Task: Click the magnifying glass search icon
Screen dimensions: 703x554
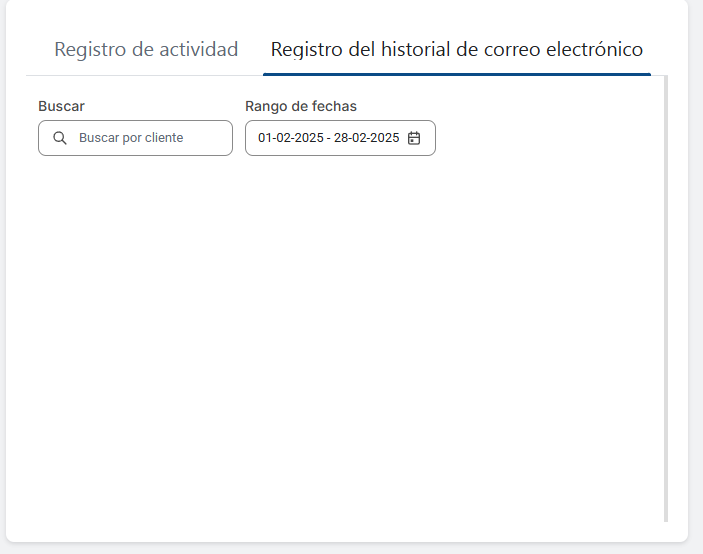Action: point(59,138)
